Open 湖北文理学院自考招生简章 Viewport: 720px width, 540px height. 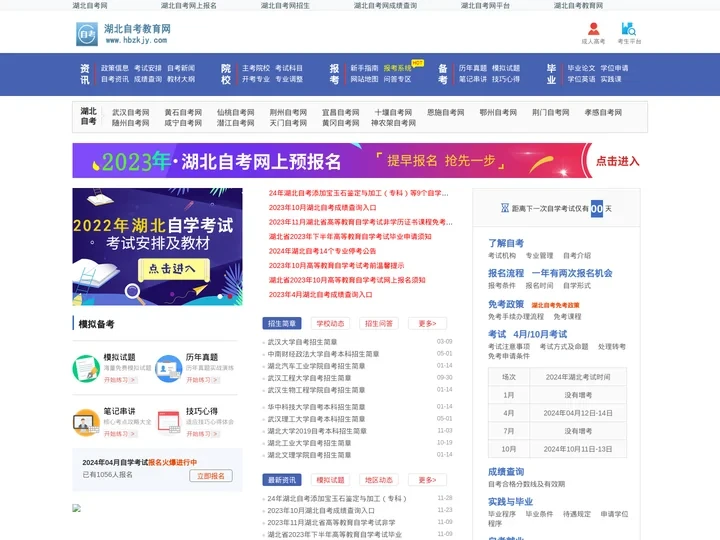309,455
